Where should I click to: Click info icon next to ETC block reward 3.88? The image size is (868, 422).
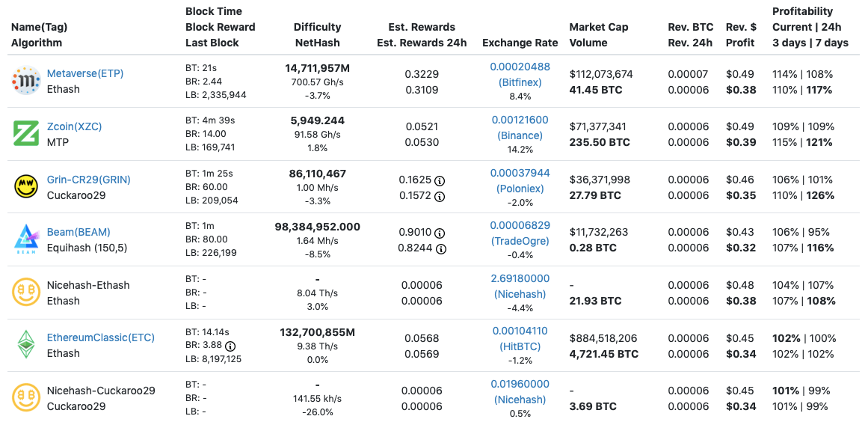point(230,346)
